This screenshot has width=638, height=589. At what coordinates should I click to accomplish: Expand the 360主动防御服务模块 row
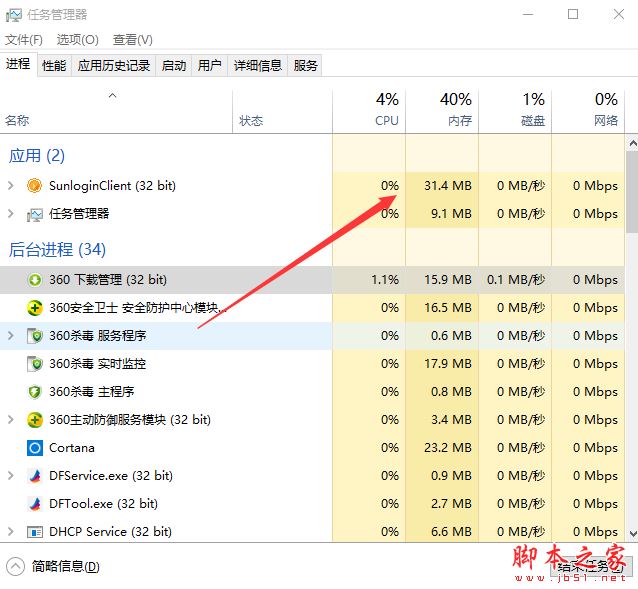tap(11, 420)
